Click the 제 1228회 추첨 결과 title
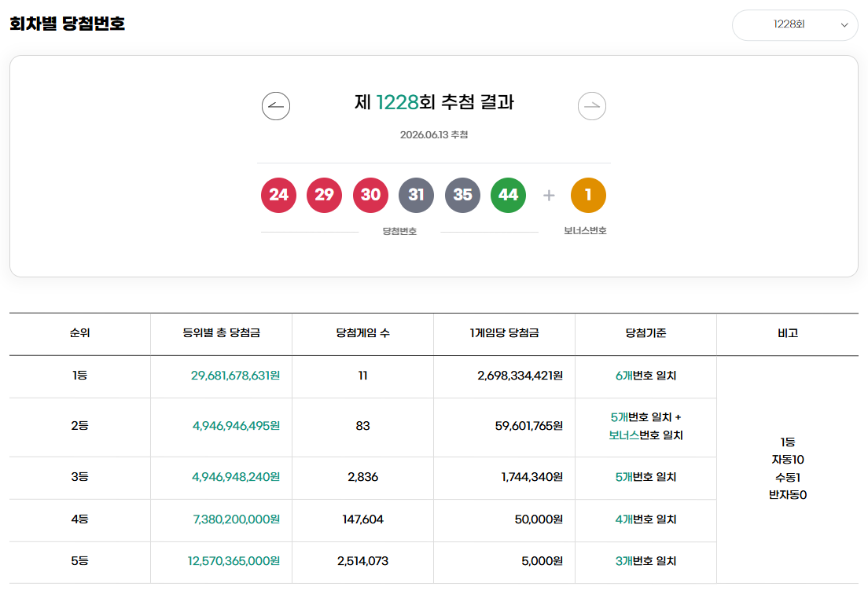The width and height of the screenshot is (868, 598). (x=434, y=102)
